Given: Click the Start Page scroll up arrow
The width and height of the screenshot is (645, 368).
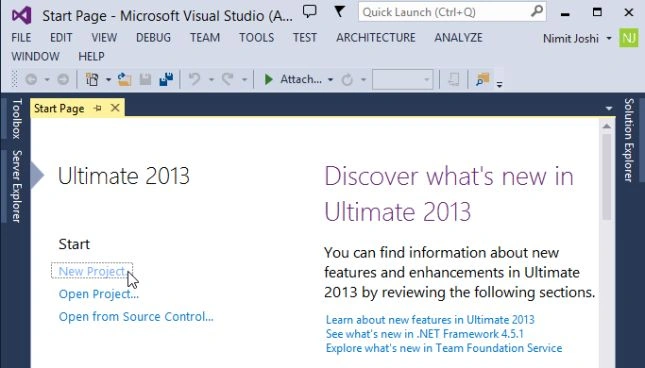Looking at the screenshot, I should pos(606,127).
